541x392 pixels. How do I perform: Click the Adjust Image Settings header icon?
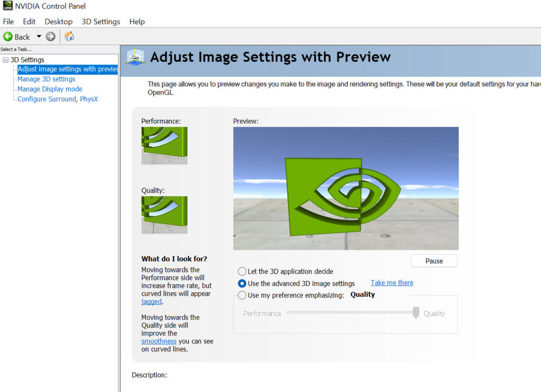pos(135,57)
